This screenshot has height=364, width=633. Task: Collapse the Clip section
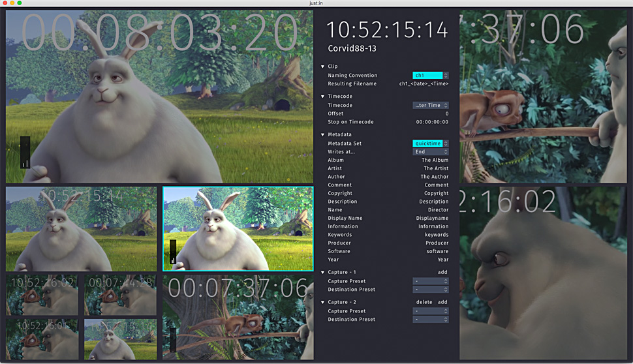point(322,67)
